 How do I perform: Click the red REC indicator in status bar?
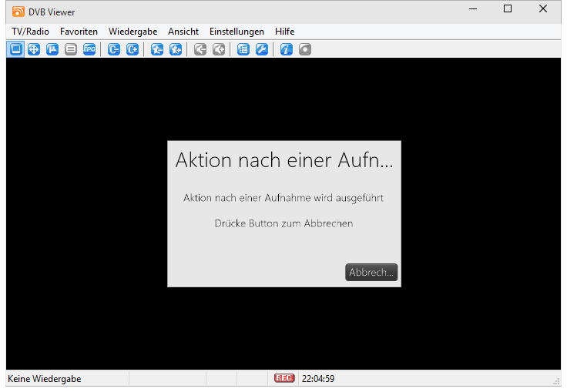(x=284, y=378)
